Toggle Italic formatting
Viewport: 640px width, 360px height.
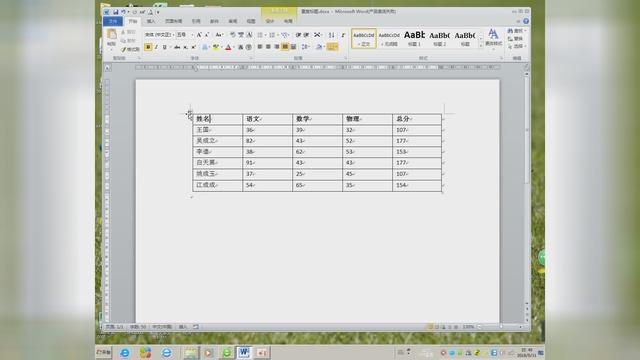tap(156, 47)
